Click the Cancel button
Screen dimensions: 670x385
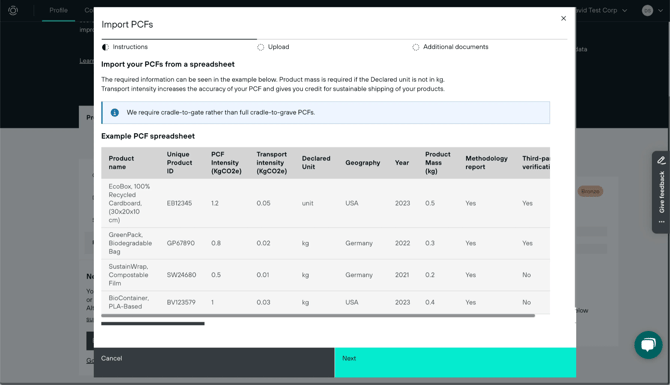coord(214,362)
